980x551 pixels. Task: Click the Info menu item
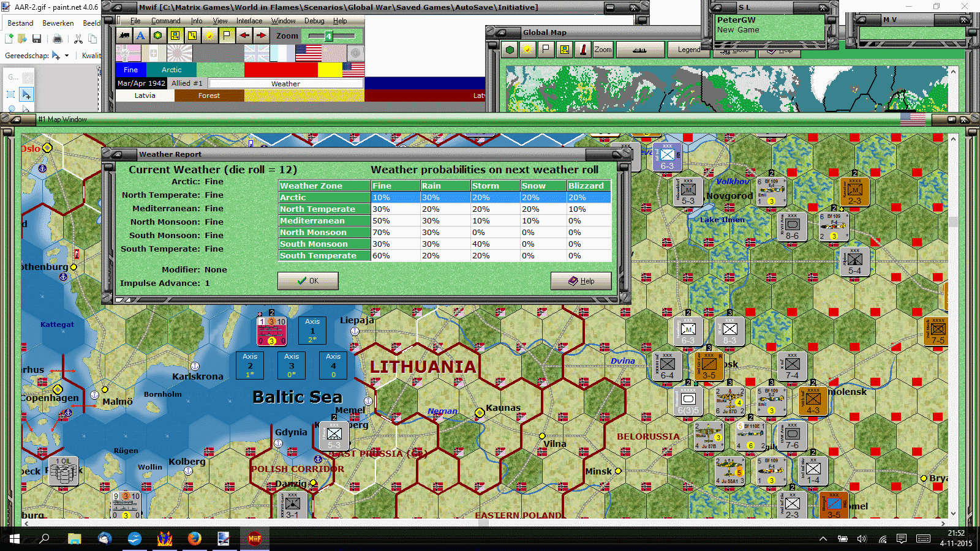(196, 21)
